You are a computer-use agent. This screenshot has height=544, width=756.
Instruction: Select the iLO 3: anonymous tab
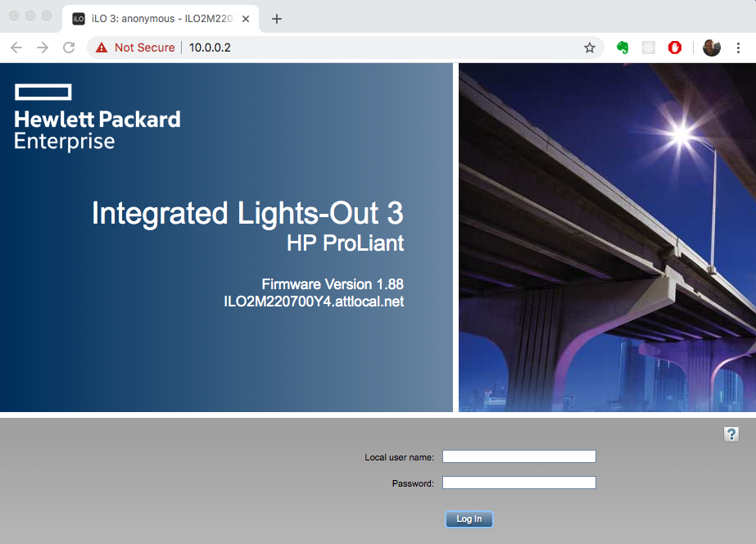tap(161, 19)
